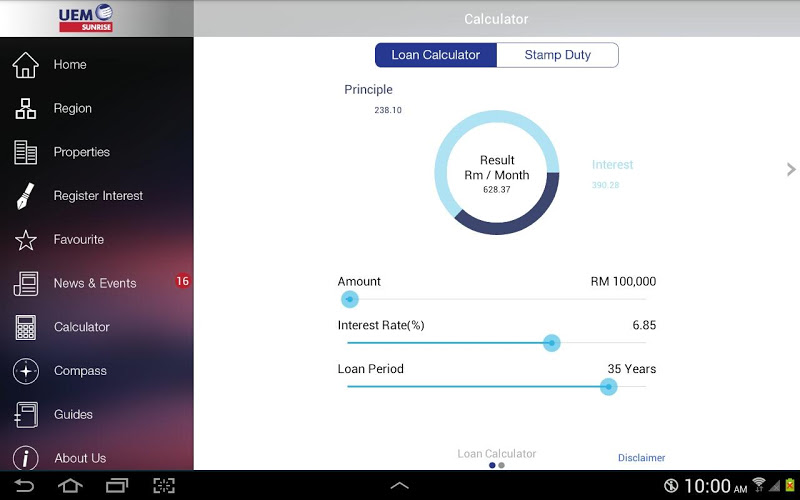
Task: Click the next page chevron arrow
Action: pos(791,169)
